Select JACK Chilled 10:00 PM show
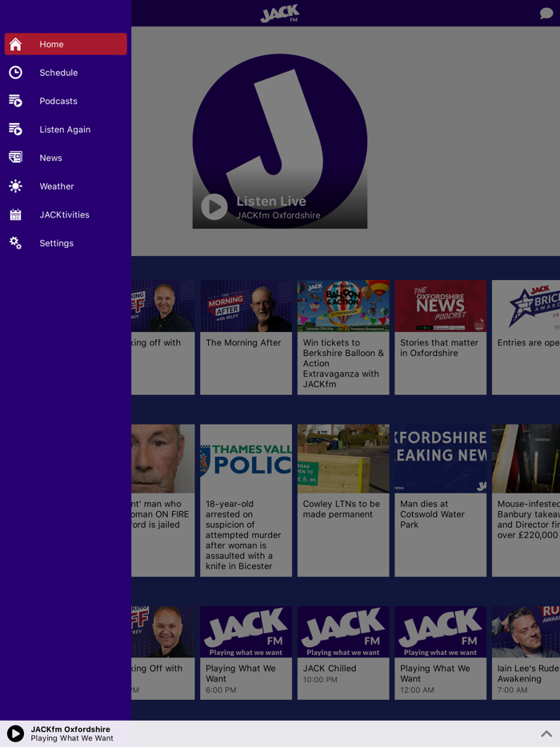This screenshot has width=560, height=747. 343,653
